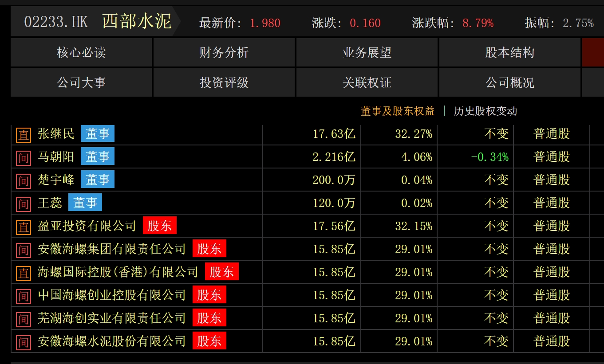Select shareholder 海螺国际控股(香港)有限公司
The width and height of the screenshot is (604, 364).
(x=118, y=272)
